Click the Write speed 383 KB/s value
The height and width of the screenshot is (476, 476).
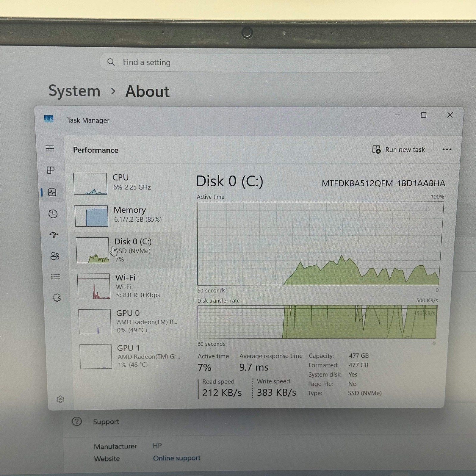point(276,392)
